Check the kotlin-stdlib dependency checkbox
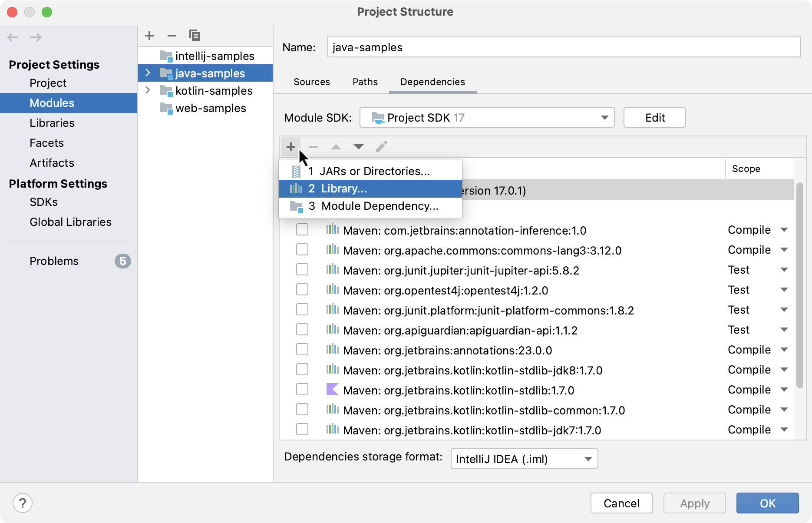Viewport: 812px width, 523px height. 302,390
